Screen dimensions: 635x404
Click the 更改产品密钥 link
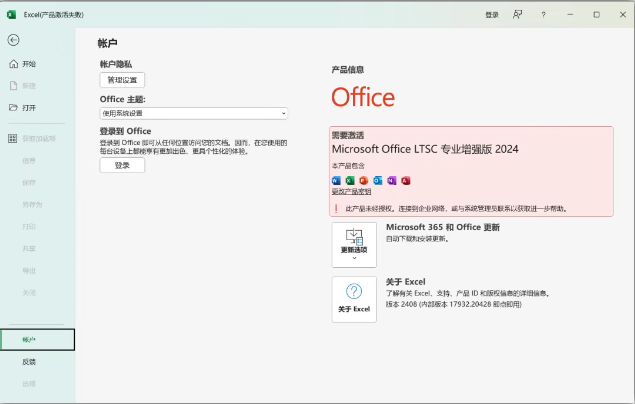pyautogui.click(x=351, y=191)
